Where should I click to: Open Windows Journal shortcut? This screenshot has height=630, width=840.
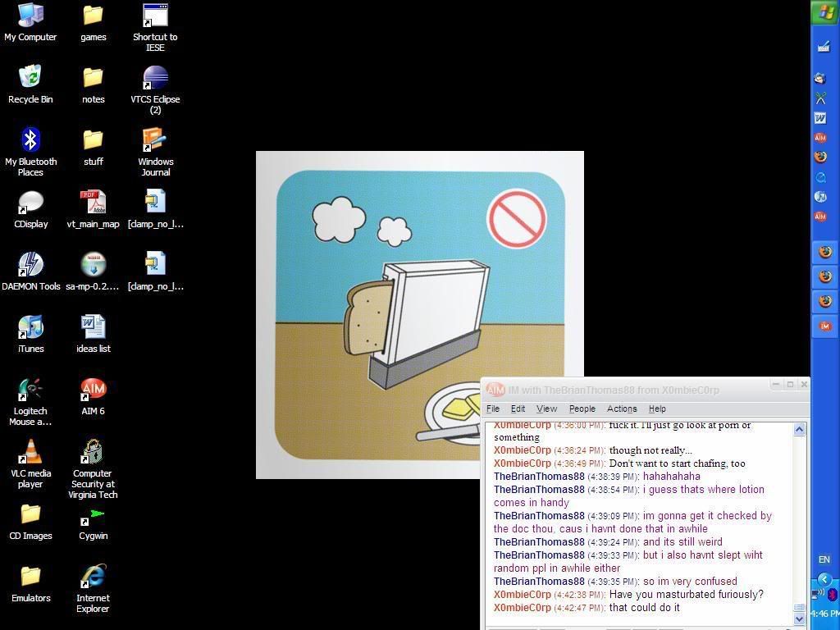[155, 152]
